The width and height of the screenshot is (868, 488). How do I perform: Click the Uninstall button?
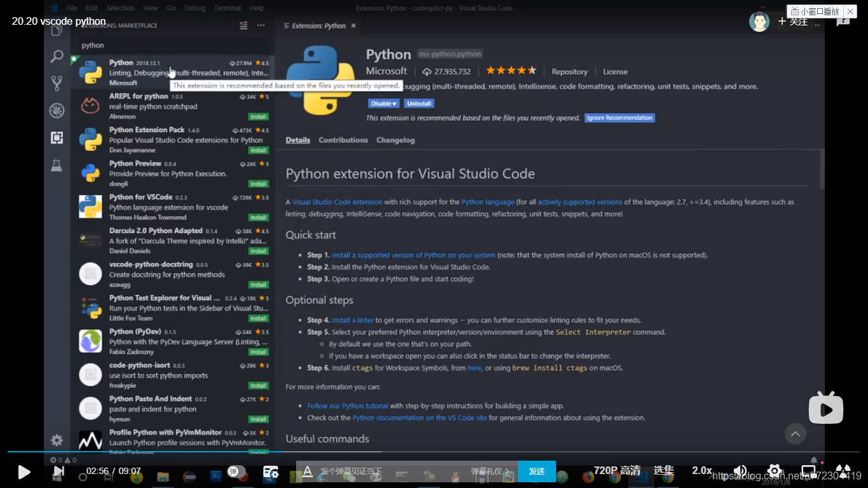pyautogui.click(x=419, y=104)
